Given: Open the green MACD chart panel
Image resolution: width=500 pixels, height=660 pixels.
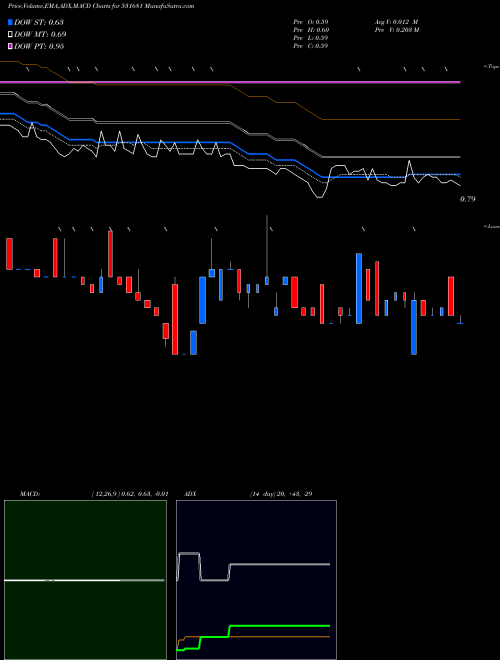Looking at the screenshot, I should click(85, 580).
